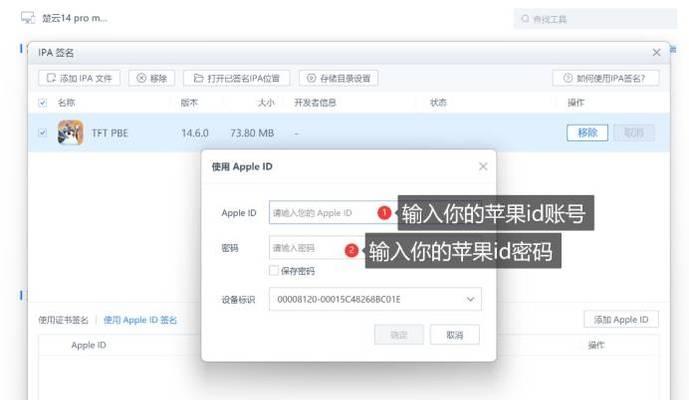Click the 开发者信息 column header
The width and height of the screenshot is (689, 400).
click(315, 103)
